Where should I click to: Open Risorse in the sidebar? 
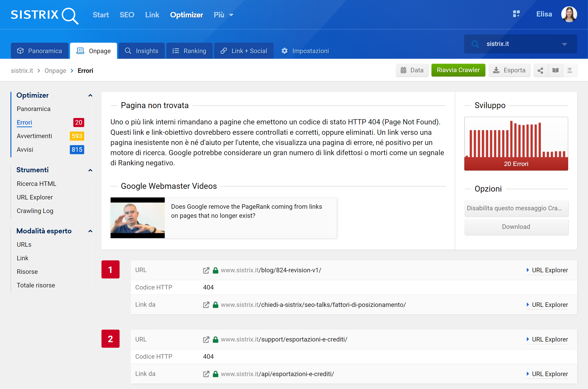pos(27,272)
